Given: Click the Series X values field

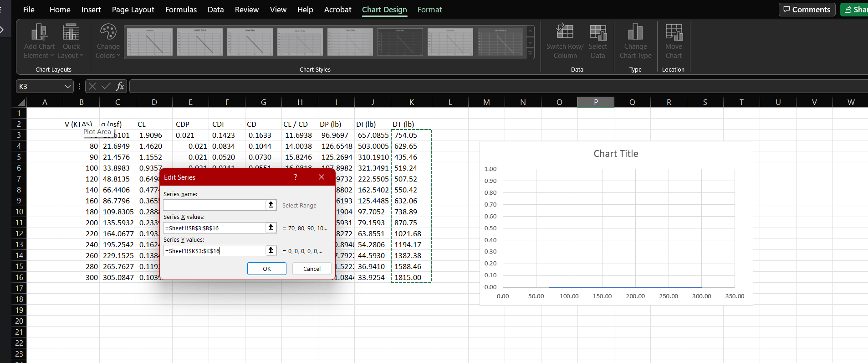Looking at the screenshot, I should coord(214,228).
